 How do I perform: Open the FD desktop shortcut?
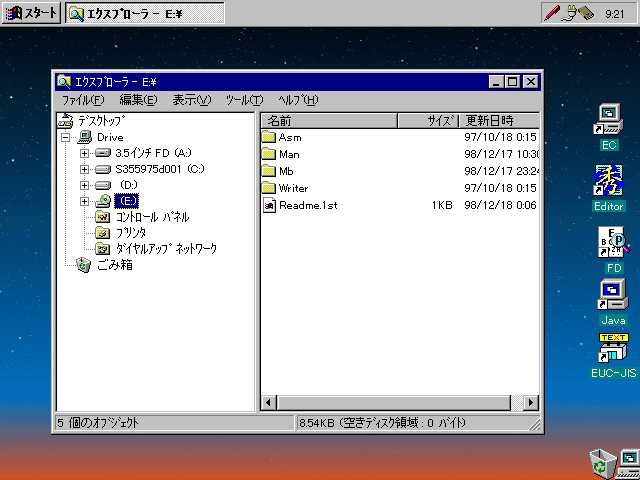tap(613, 243)
